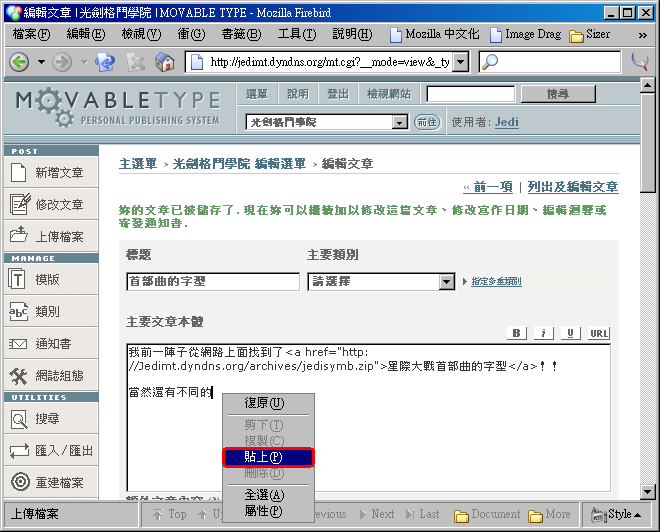
Task: Click the 主選單 breadcrumb link
Action: point(138,163)
